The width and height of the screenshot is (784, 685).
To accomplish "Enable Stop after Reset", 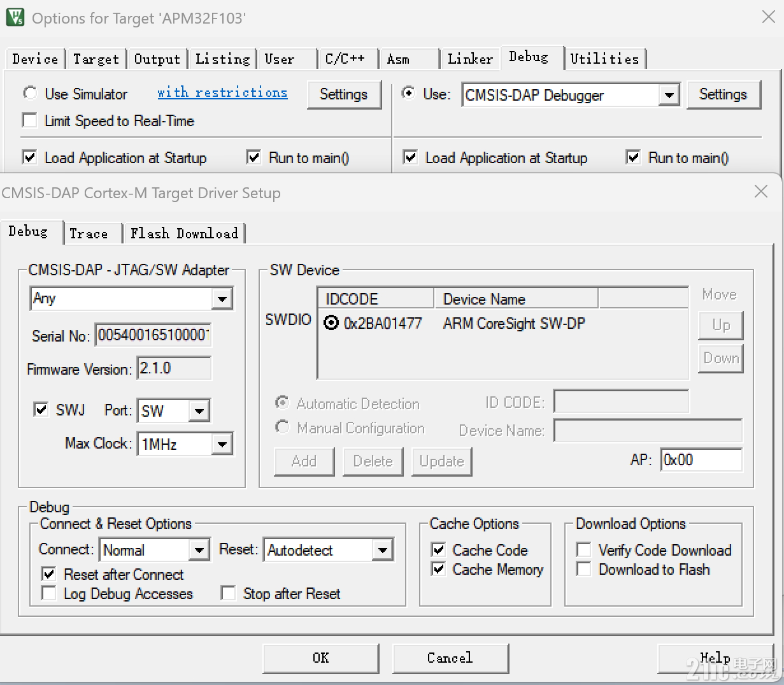I will [228, 593].
